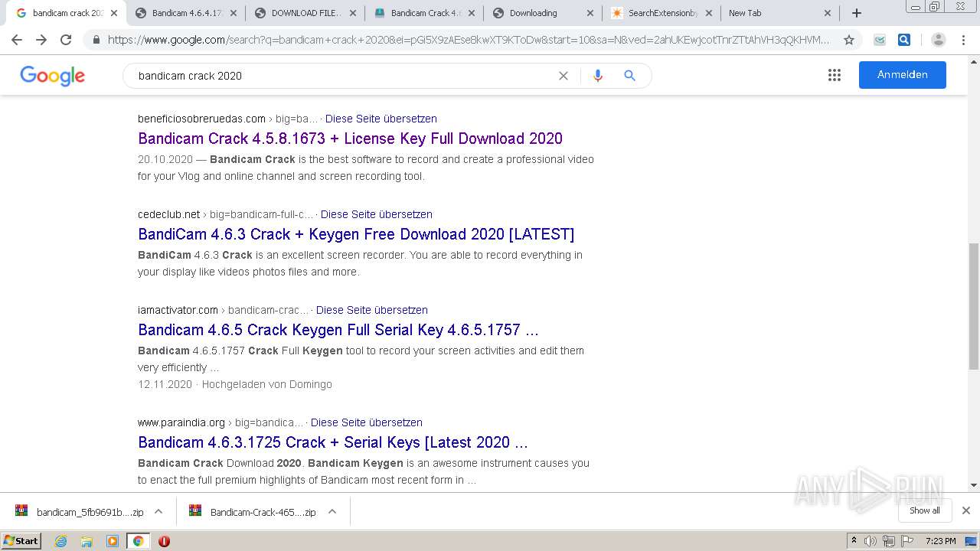The width and height of the screenshot is (980, 551).
Task: Click the 7:23 PM taskbar clock
Action: tap(940, 541)
